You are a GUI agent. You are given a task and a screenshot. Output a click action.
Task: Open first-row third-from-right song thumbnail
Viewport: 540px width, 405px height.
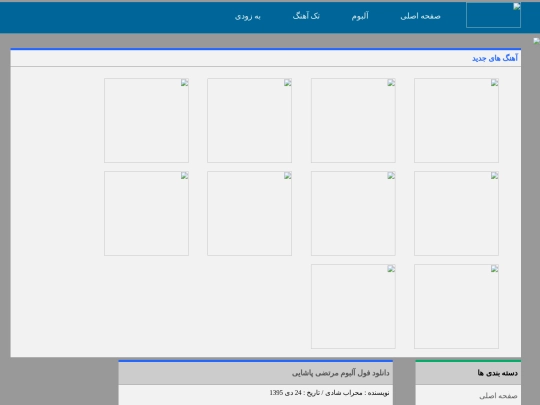coord(249,121)
